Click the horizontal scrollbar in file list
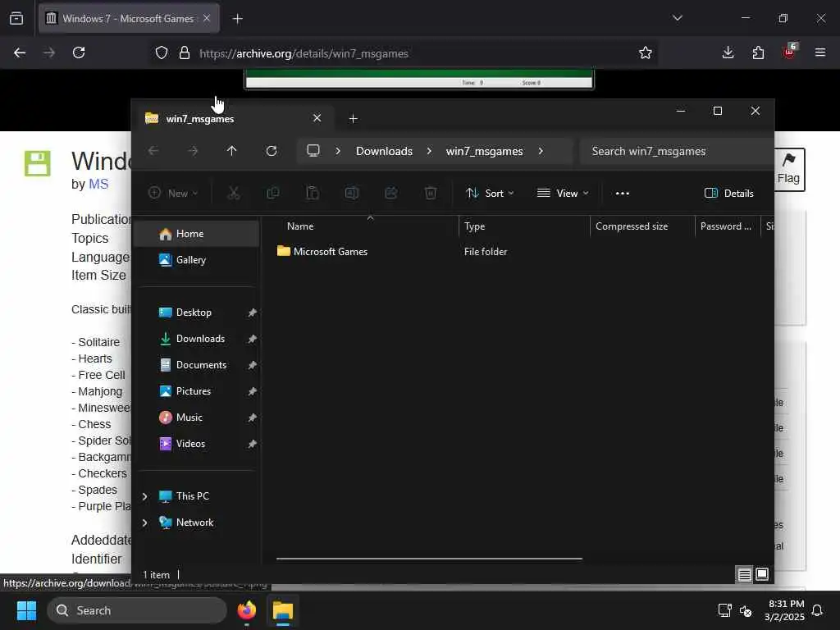The image size is (840, 630). [x=429, y=559]
